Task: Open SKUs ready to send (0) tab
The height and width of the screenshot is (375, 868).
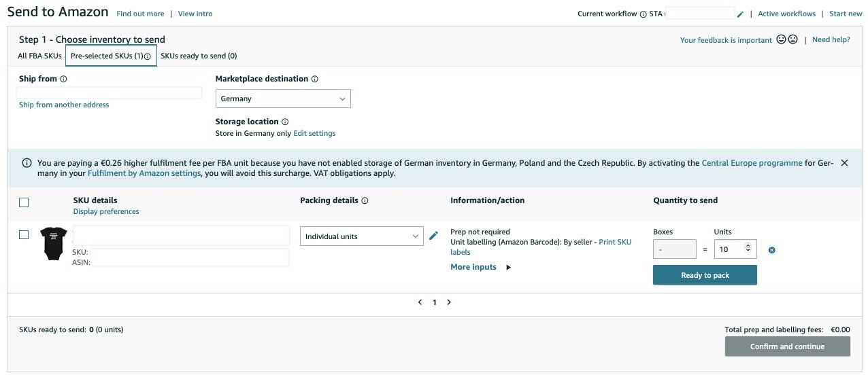Action: [199, 56]
